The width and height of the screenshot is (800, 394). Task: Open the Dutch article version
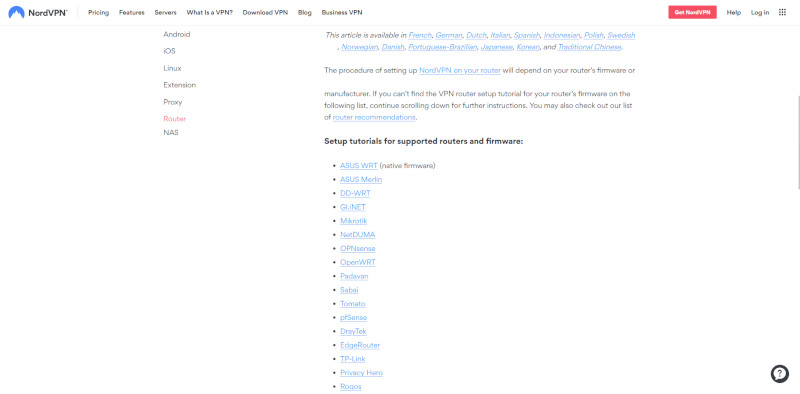pos(477,35)
